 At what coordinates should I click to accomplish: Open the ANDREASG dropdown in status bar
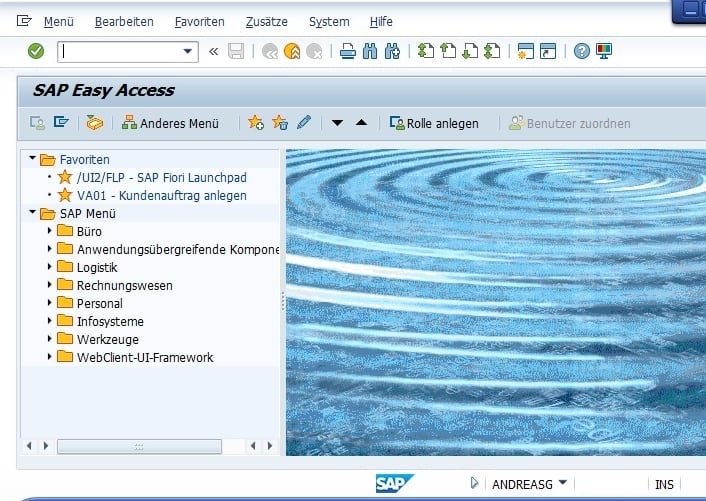point(562,483)
